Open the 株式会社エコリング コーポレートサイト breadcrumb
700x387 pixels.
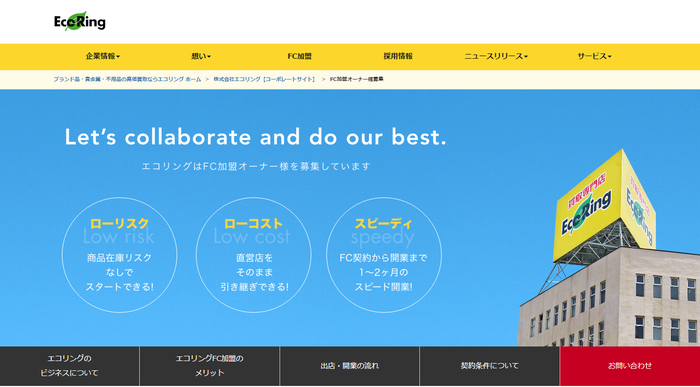pos(264,79)
